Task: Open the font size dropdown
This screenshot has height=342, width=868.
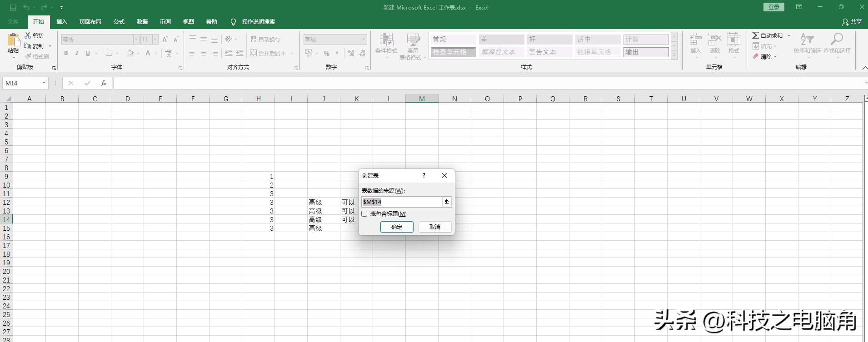Action: (155, 40)
